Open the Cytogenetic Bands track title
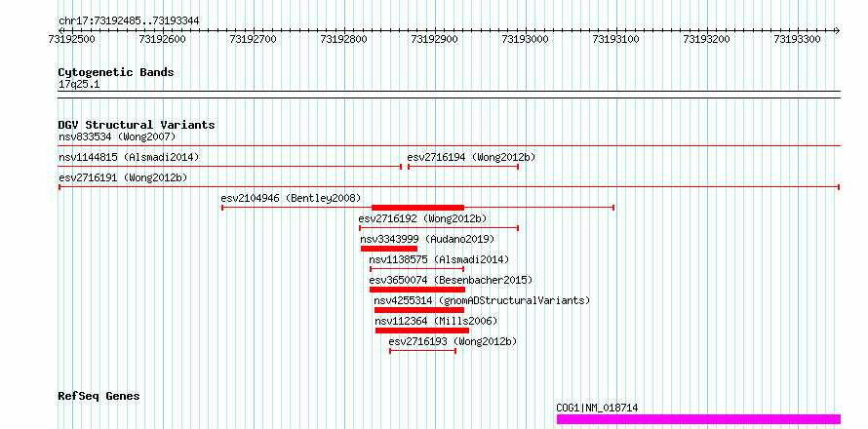The width and height of the screenshot is (868, 429). [116, 72]
